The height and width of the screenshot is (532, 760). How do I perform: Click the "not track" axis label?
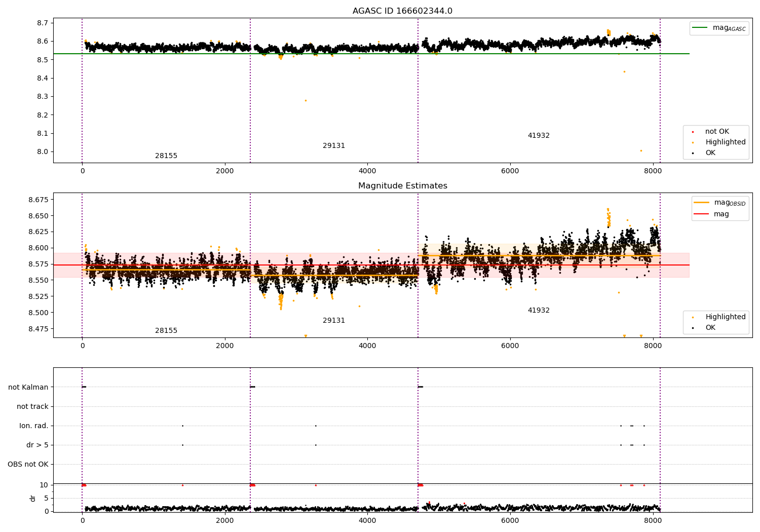[32, 406]
